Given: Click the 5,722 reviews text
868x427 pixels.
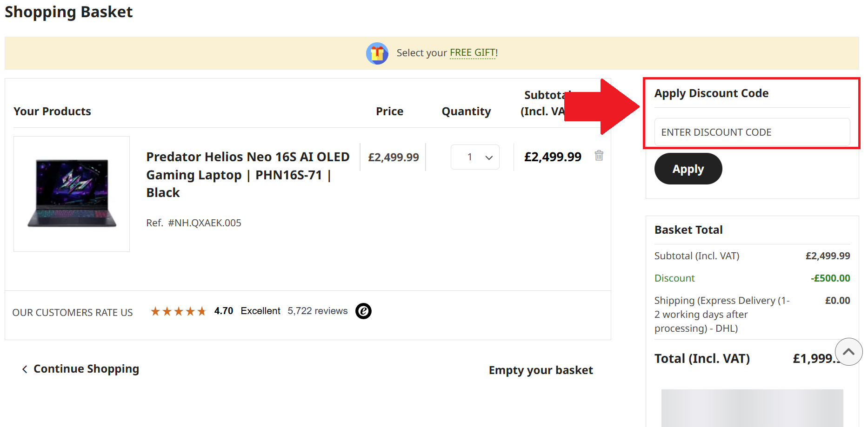Looking at the screenshot, I should 317,311.
